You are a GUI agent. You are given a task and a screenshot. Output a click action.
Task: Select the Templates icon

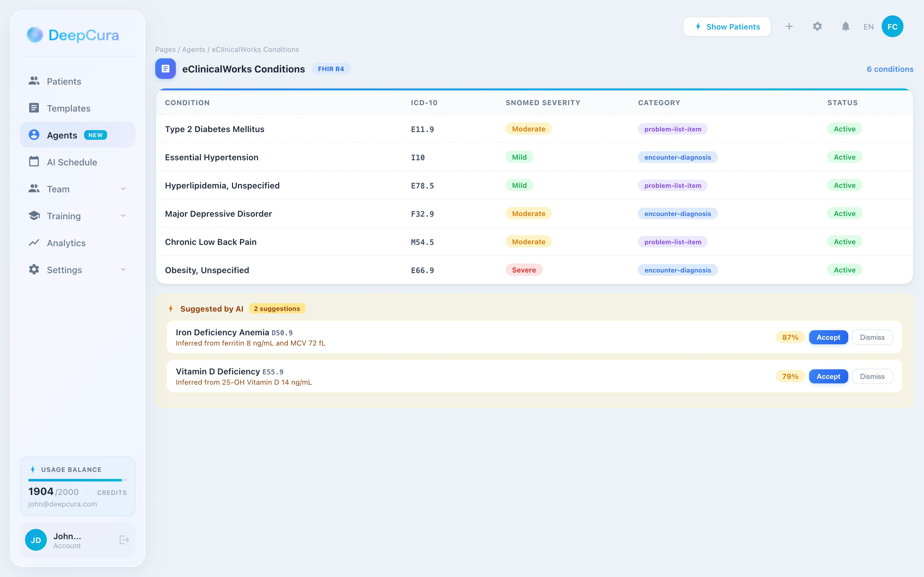click(x=34, y=108)
